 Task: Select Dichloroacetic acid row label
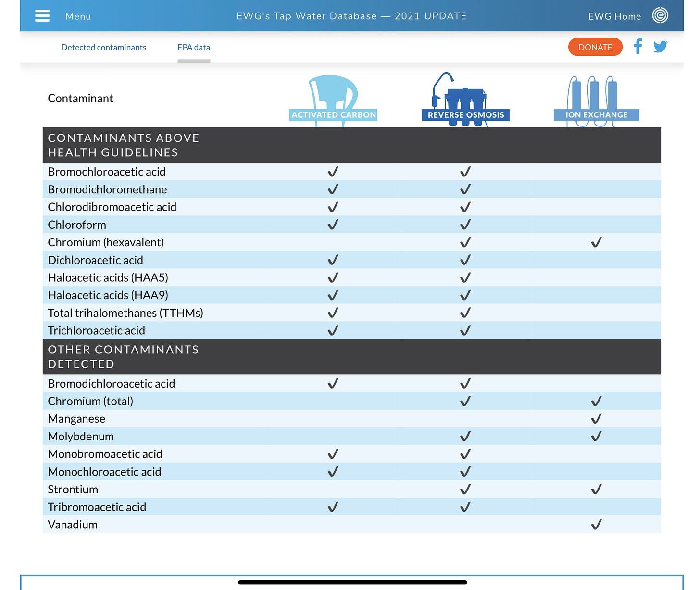(95, 260)
